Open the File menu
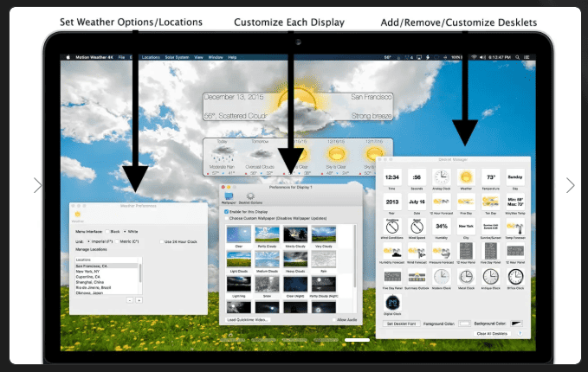Screen dimensions: 588x372 tap(121, 57)
